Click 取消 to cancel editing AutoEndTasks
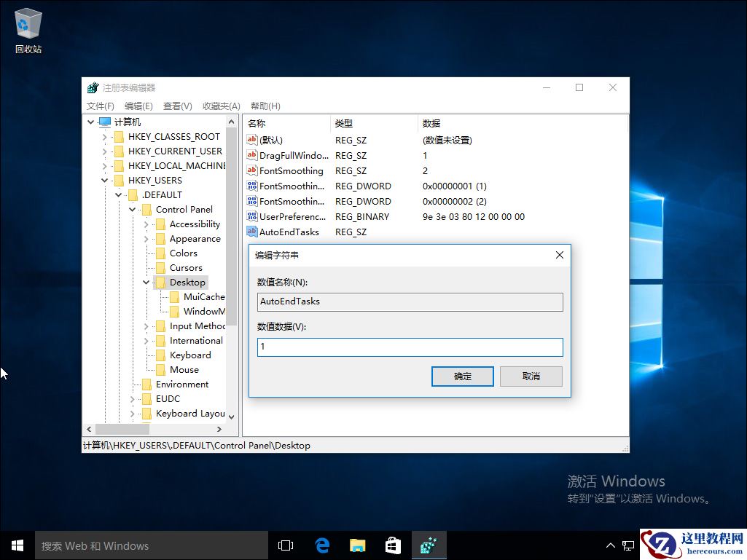Viewport: 747px width, 560px height. pos(531,376)
